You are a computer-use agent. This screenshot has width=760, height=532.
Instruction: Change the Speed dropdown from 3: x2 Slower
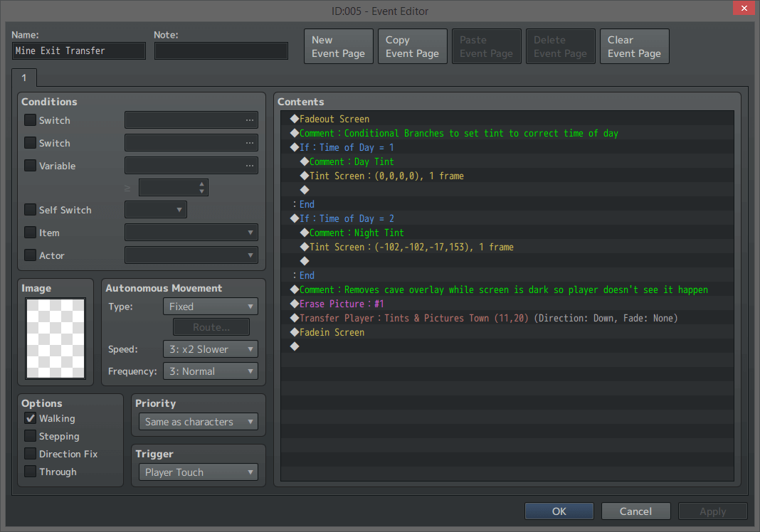(210, 349)
